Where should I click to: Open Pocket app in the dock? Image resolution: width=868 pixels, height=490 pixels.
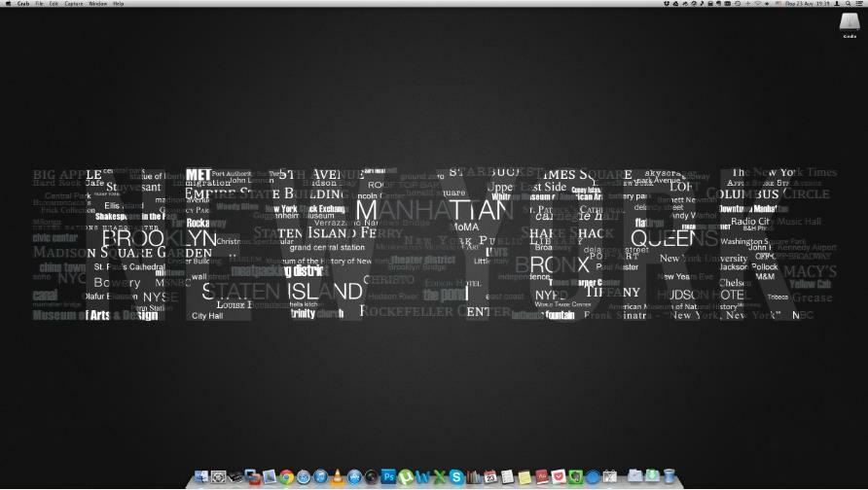(x=559, y=476)
